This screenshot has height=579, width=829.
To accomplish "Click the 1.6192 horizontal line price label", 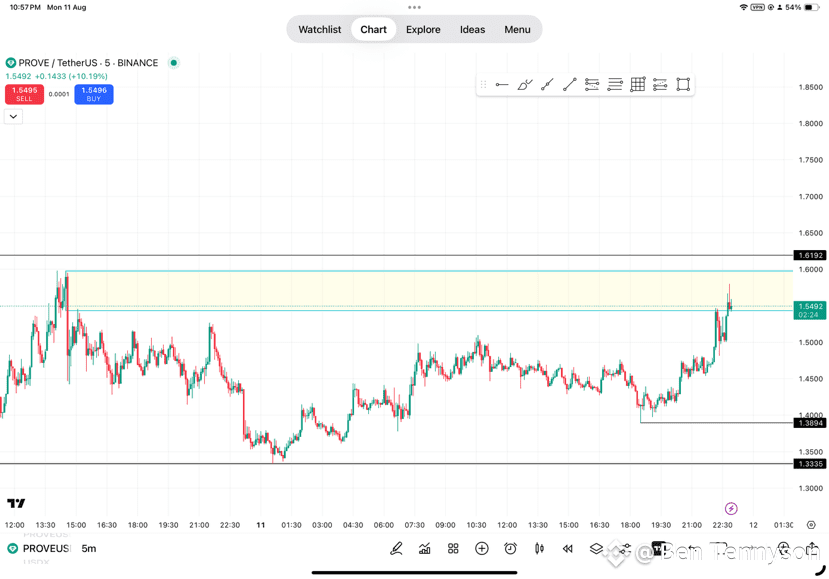I will (x=810, y=255).
